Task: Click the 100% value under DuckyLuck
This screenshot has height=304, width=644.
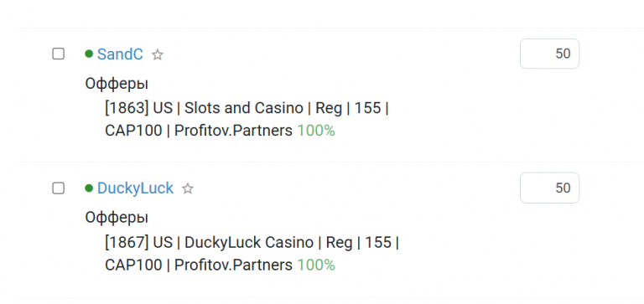Action: 316,265
